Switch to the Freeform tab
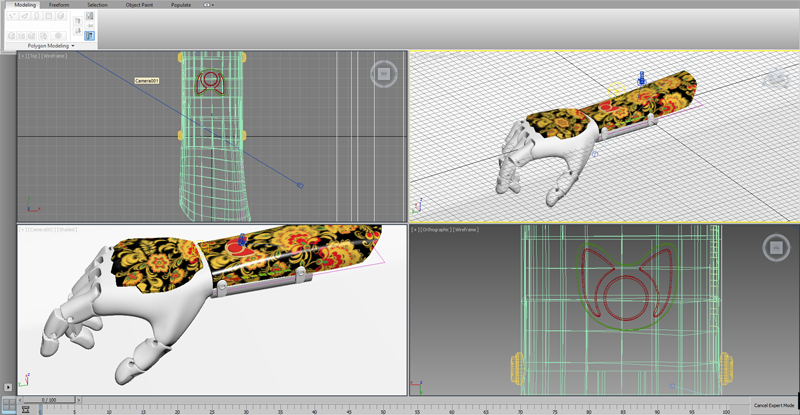 click(59, 5)
